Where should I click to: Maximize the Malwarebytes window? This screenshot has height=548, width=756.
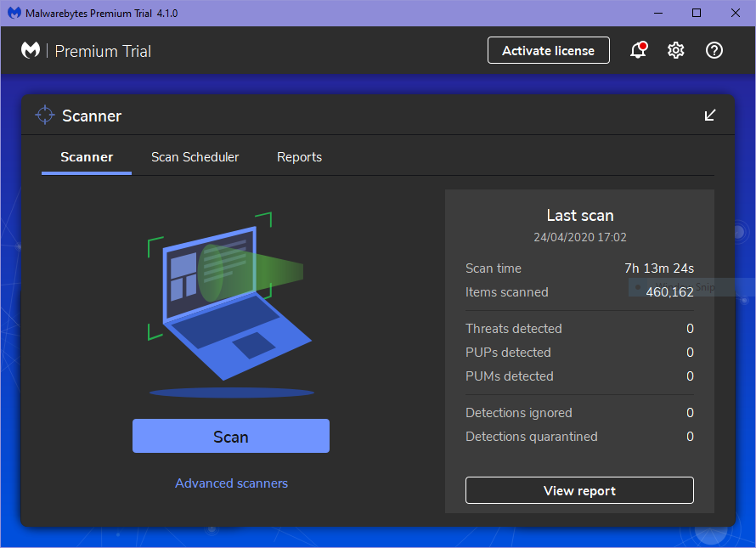[697, 13]
